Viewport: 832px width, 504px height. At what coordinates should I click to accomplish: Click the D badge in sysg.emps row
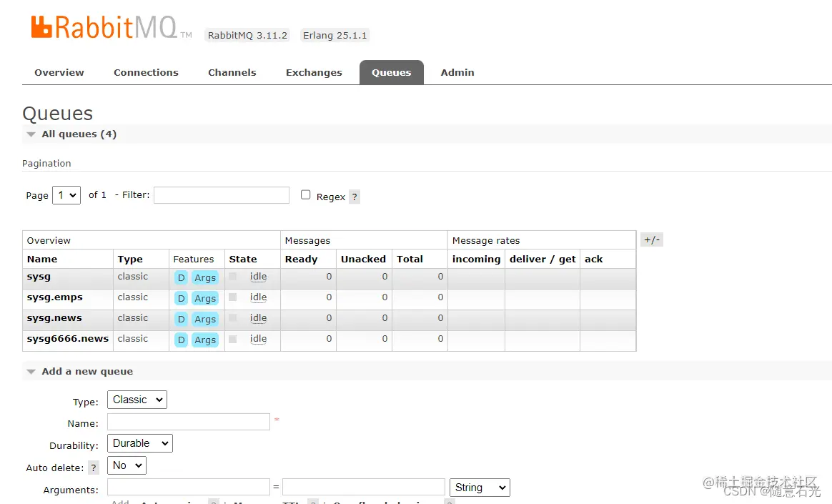point(181,298)
